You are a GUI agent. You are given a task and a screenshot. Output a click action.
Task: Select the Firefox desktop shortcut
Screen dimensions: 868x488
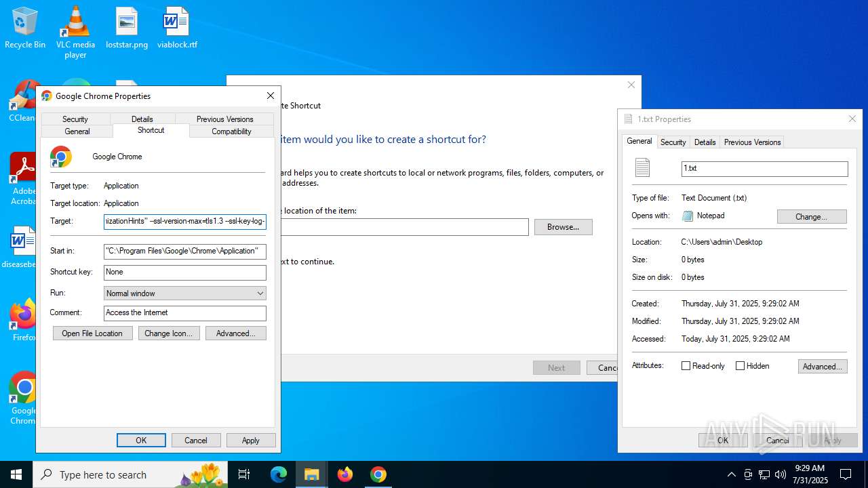pos(22,320)
